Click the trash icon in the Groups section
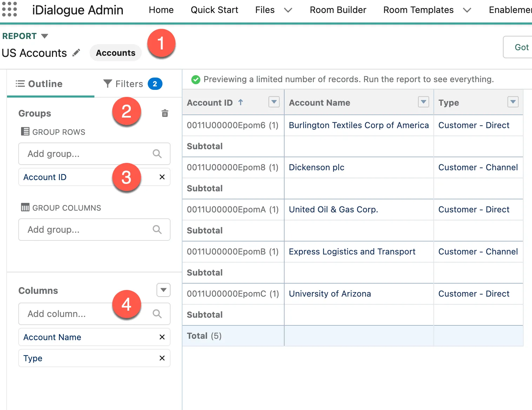 coord(165,113)
